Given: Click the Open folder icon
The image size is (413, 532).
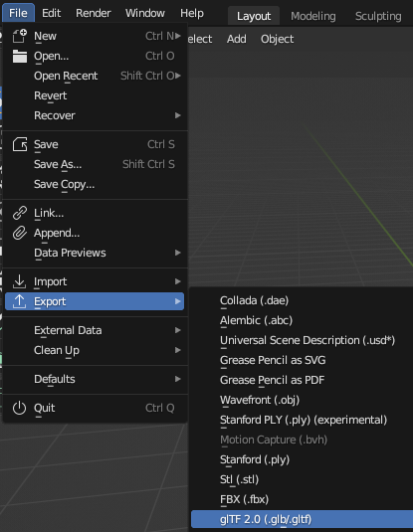Looking at the screenshot, I should 20,56.
